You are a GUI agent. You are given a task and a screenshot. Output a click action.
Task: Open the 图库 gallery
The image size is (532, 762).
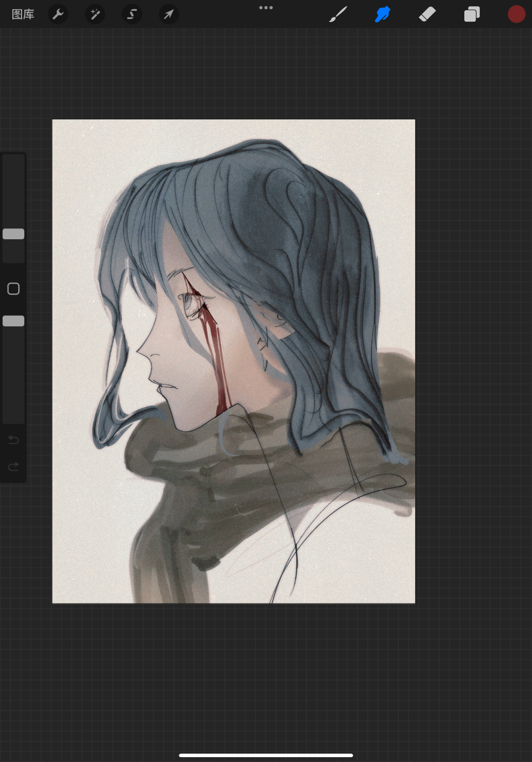pyautogui.click(x=23, y=14)
